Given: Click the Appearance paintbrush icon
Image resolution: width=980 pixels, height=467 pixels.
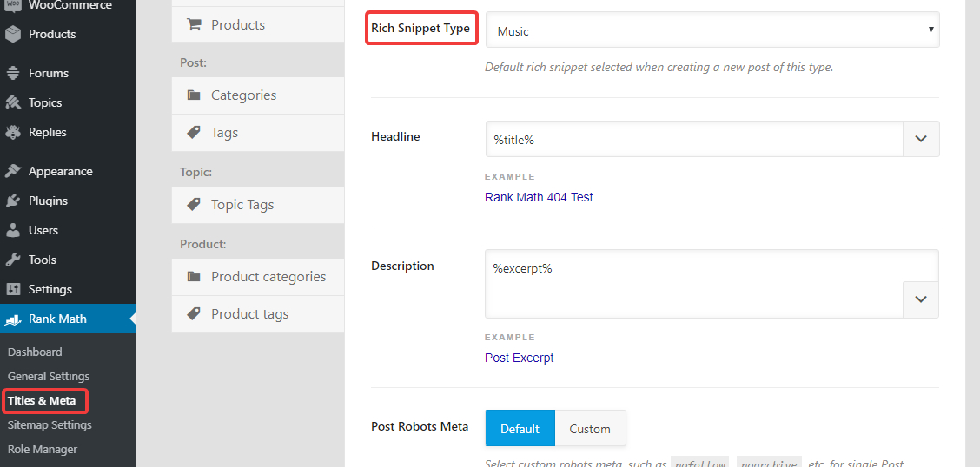Looking at the screenshot, I should coord(13,171).
